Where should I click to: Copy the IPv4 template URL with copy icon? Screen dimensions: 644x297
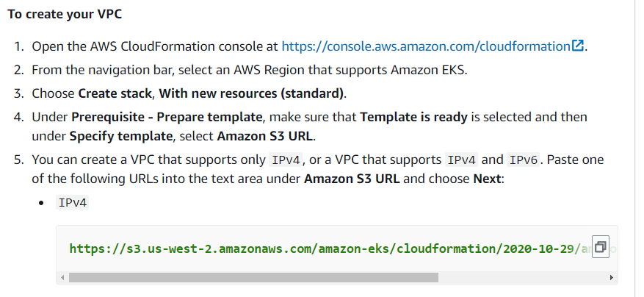point(601,247)
